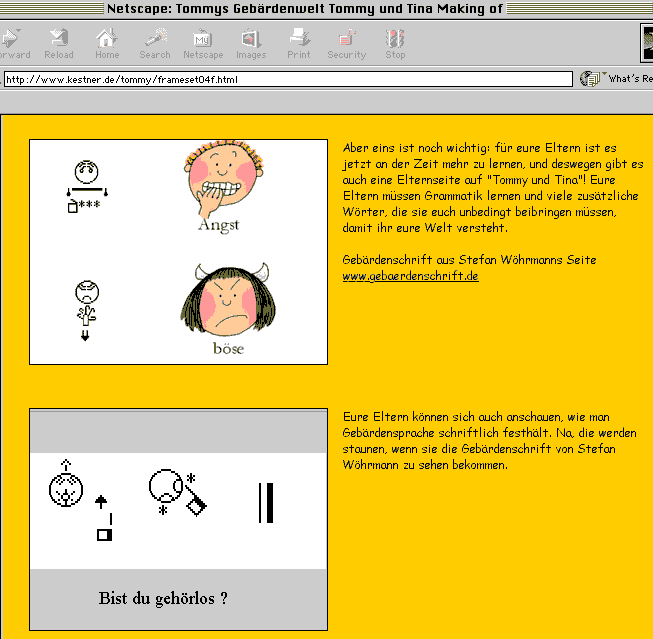Go to Home page
This screenshot has width=653, height=639.
point(107,44)
